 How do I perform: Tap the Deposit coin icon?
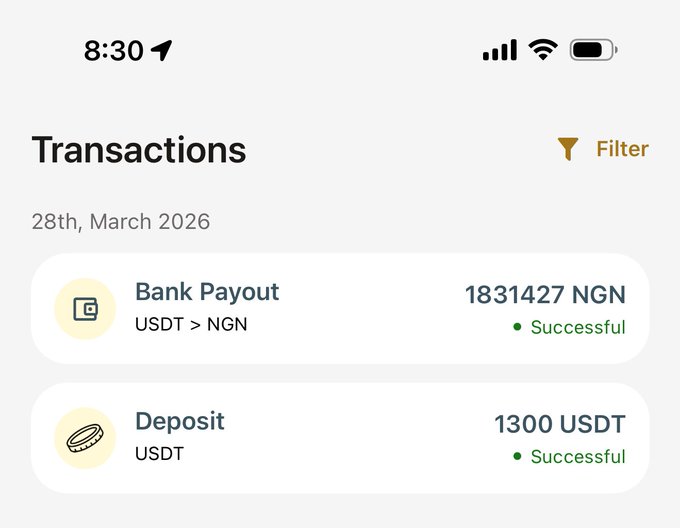pos(85,438)
